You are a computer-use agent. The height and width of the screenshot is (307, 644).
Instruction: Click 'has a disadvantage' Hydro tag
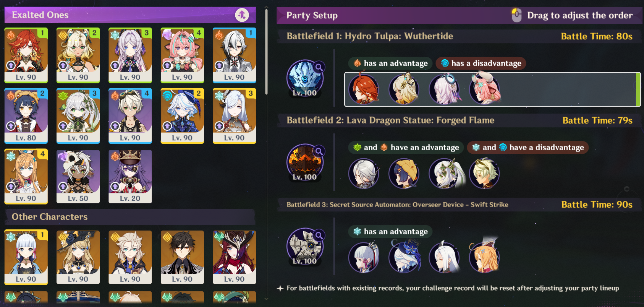click(x=481, y=63)
